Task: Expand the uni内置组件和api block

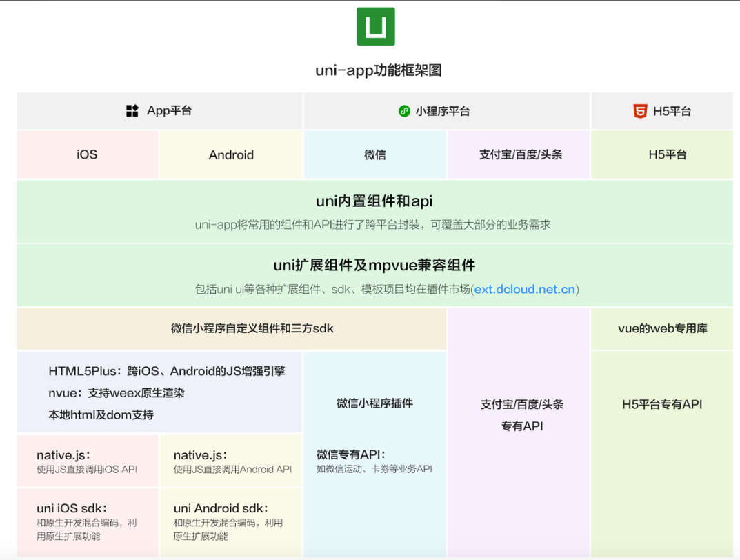Action: 374,210
